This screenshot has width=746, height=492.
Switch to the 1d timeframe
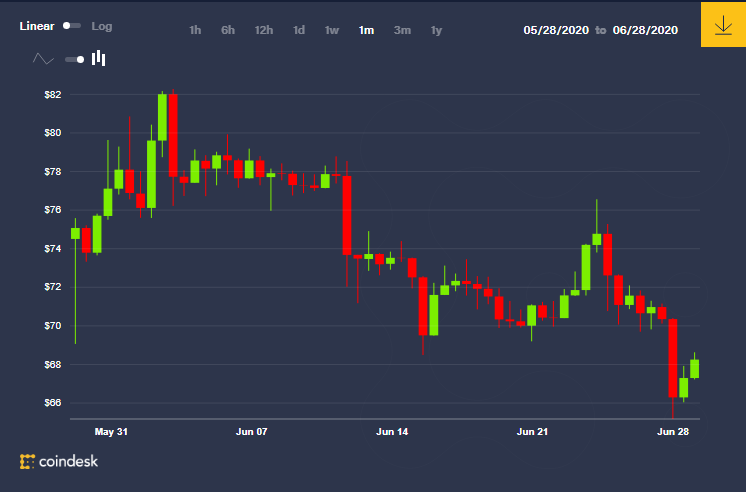pos(299,30)
